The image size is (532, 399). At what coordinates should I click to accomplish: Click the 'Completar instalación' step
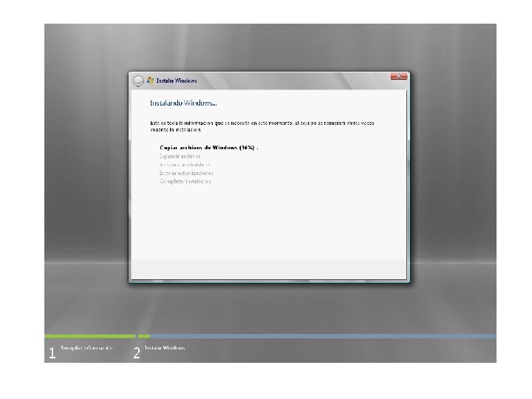(185, 181)
